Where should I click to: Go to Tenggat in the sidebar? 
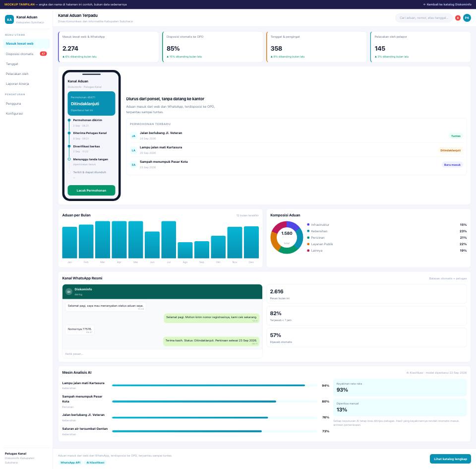click(x=26, y=64)
